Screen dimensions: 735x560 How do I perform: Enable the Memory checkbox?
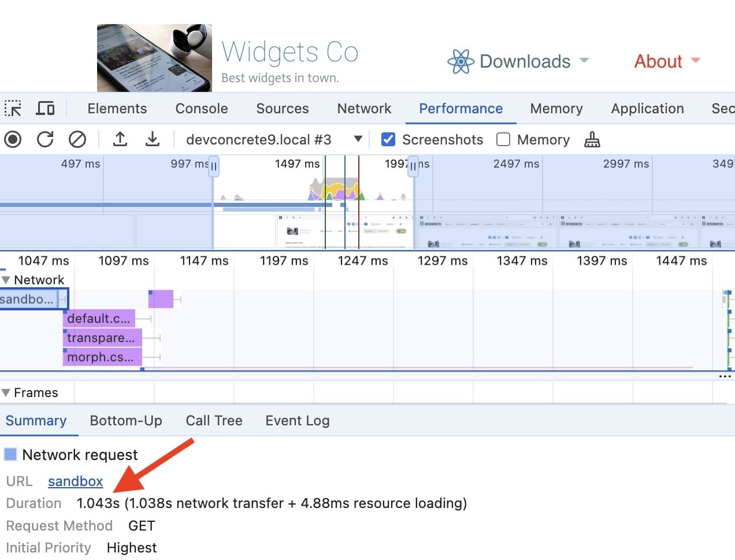coord(503,139)
